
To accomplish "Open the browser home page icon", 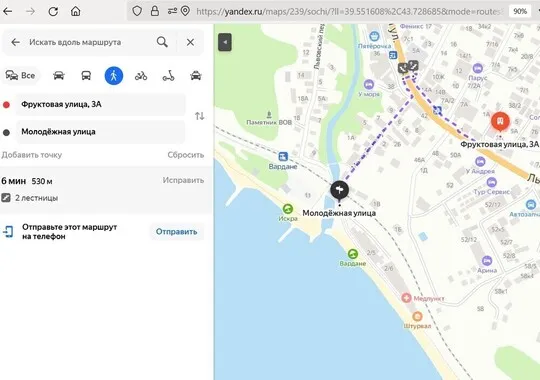I will pyautogui.click(x=75, y=11).
